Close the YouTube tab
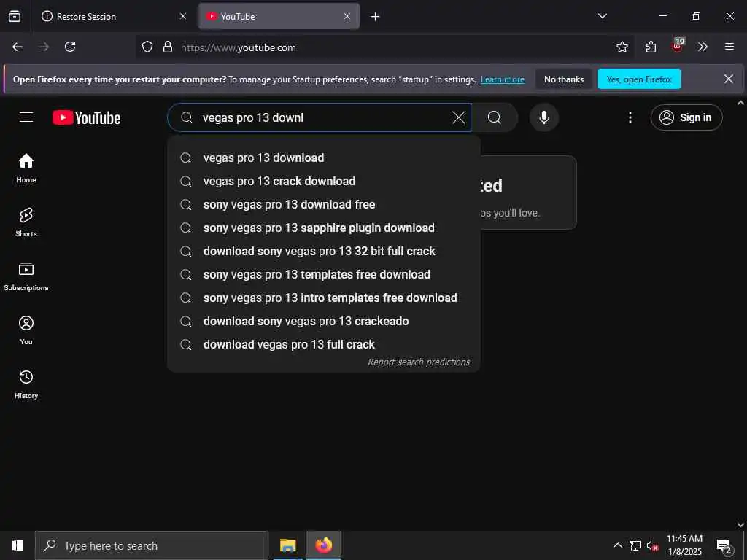The image size is (747, 560). coord(347,16)
